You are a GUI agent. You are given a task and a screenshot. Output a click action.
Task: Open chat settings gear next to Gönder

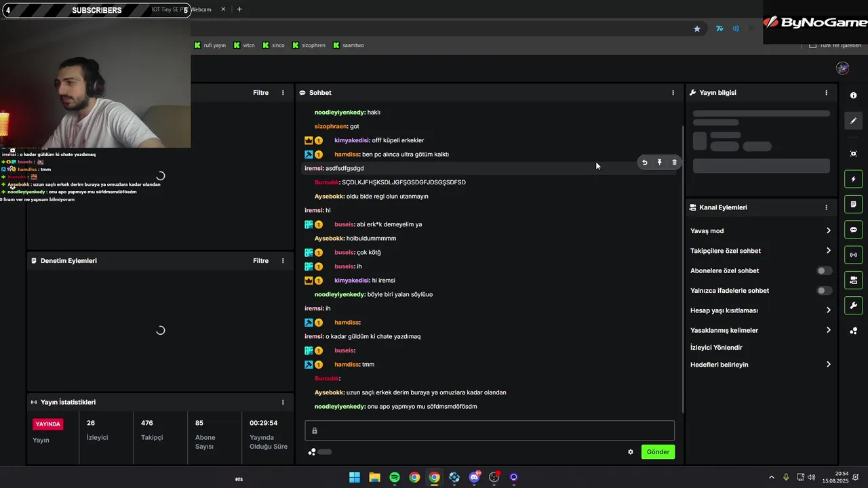(x=630, y=452)
